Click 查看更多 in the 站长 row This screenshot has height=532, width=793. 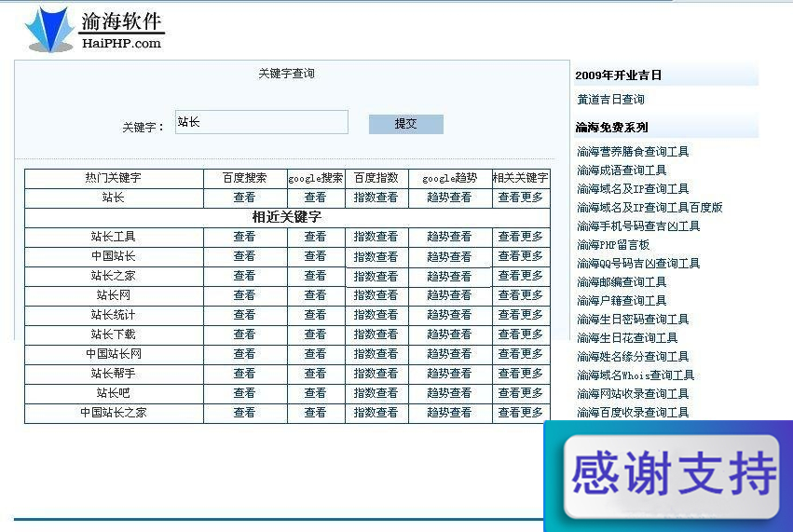(520, 198)
